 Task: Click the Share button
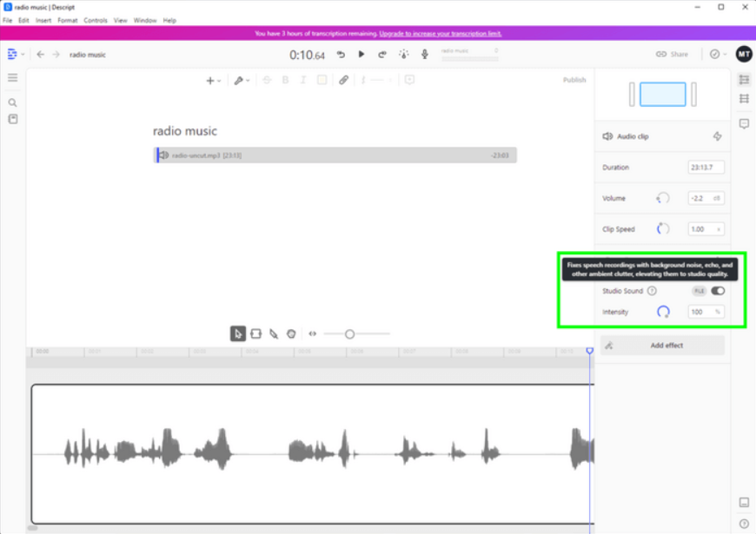(672, 53)
